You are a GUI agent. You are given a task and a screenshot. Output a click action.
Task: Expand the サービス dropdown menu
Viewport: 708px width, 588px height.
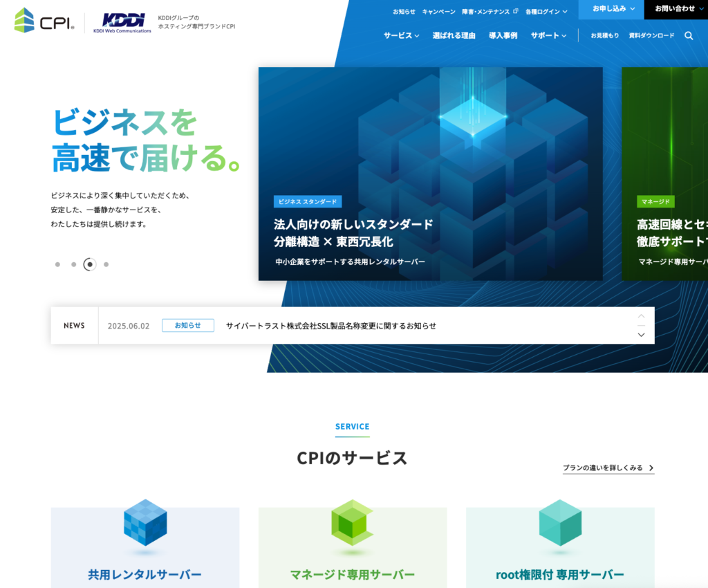[x=401, y=36]
